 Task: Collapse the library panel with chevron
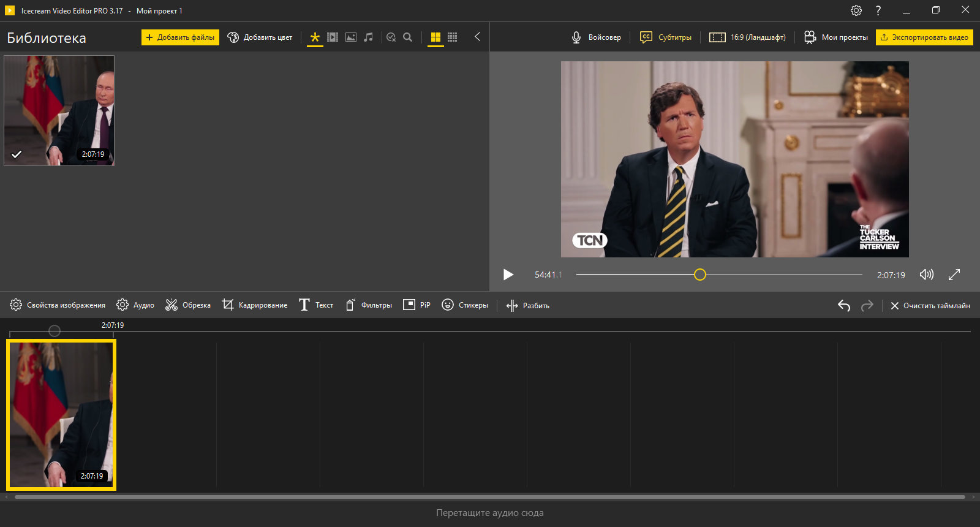pyautogui.click(x=477, y=37)
